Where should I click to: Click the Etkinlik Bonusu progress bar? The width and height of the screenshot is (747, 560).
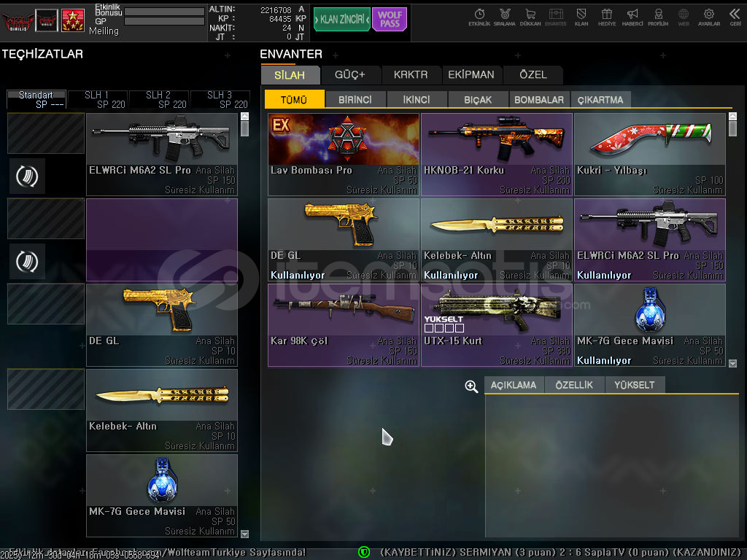pos(164,12)
